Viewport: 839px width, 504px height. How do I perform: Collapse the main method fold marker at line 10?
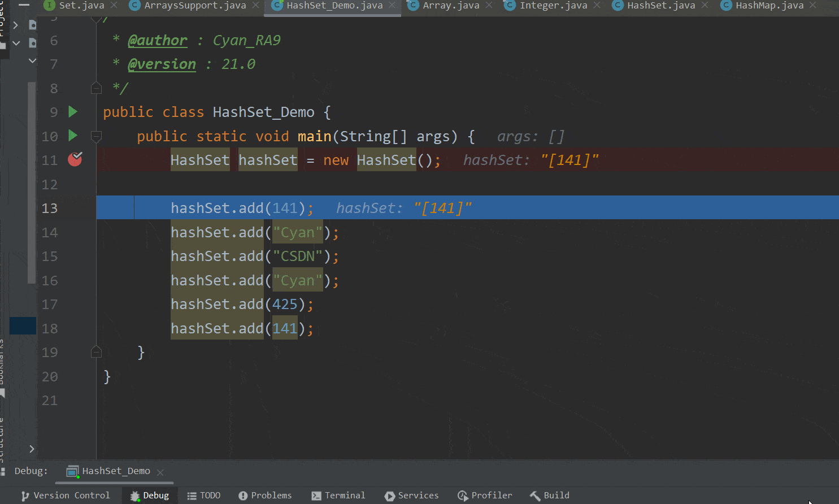pos(96,136)
